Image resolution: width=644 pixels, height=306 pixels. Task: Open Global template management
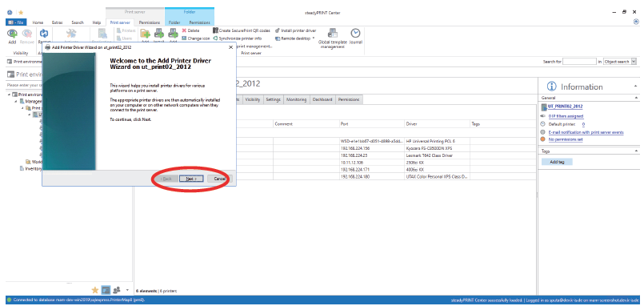333,38
